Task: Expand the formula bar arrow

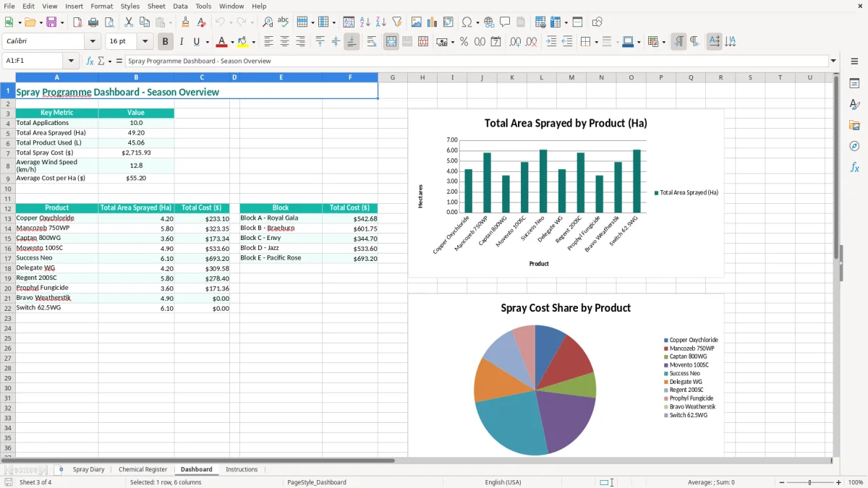Action: coord(833,61)
